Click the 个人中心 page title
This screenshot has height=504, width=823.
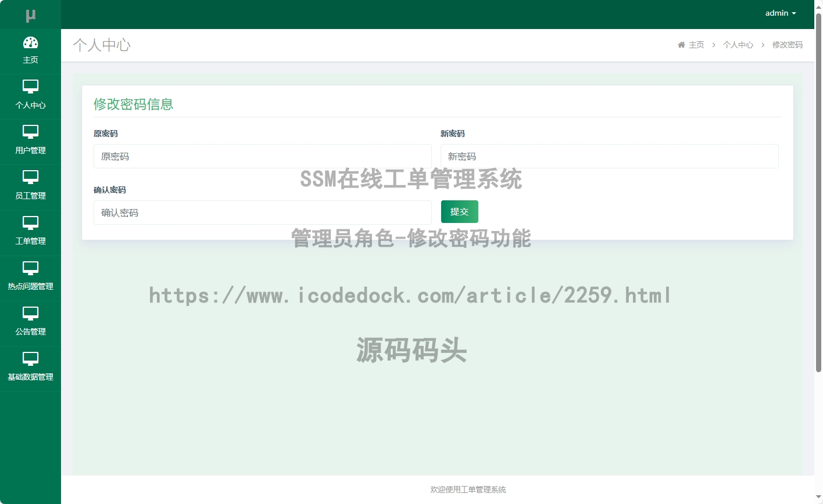click(102, 45)
